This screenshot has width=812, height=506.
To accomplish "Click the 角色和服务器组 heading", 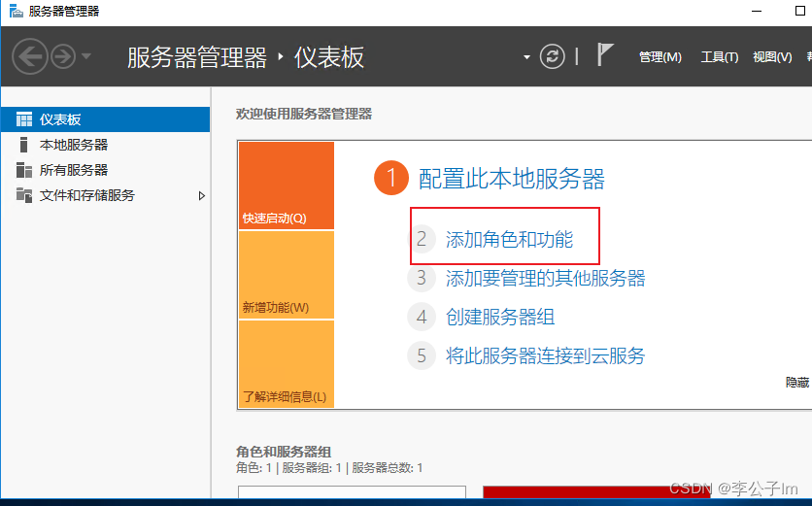I will (284, 452).
